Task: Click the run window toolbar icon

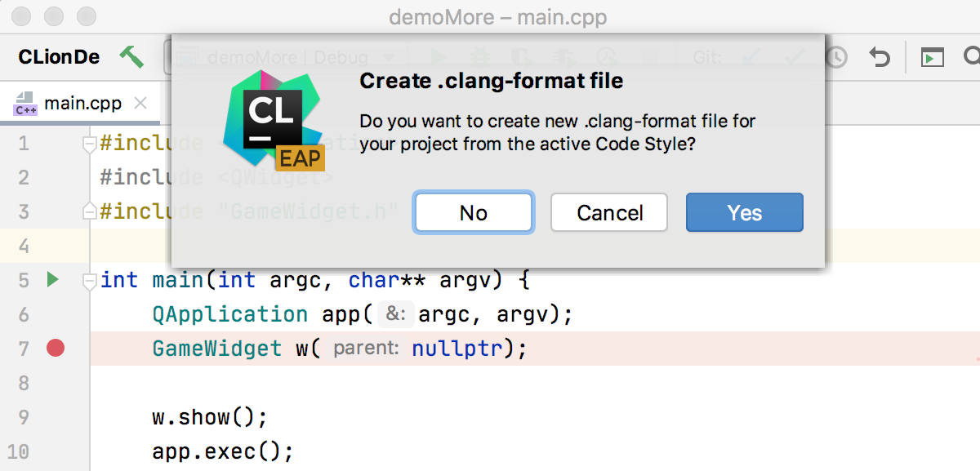Action: [933, 57]
